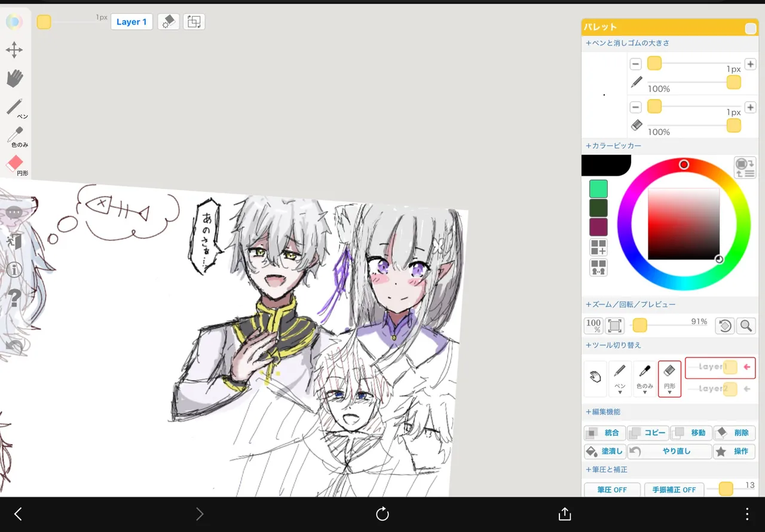Toggle 筆圧 OFF pressure setting
765x532 pixels.
(x=612, y=490)
